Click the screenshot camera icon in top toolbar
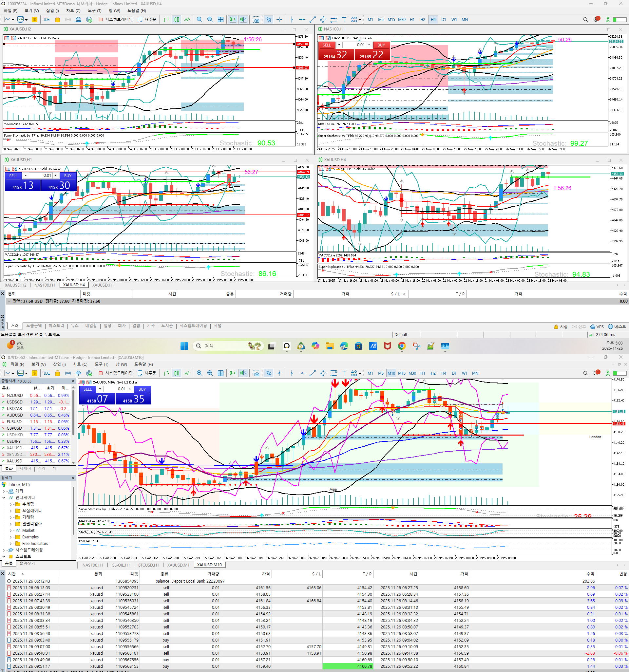 (x=256, y=20)
